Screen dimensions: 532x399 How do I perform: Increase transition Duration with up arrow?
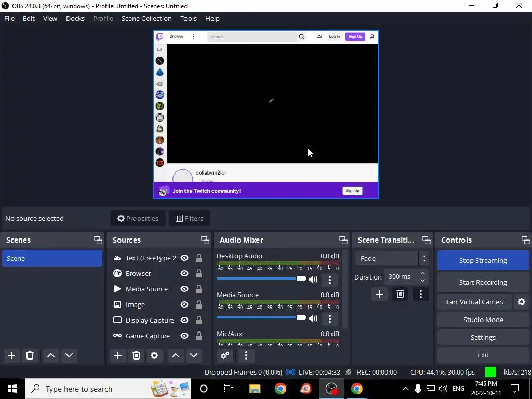click(x=422, y=273)
